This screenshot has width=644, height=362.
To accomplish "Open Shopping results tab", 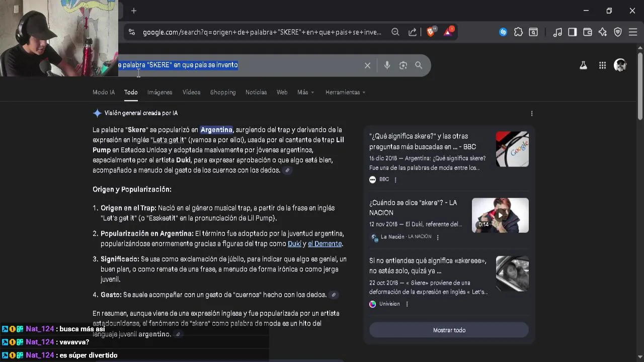I will tap(223, 93).
